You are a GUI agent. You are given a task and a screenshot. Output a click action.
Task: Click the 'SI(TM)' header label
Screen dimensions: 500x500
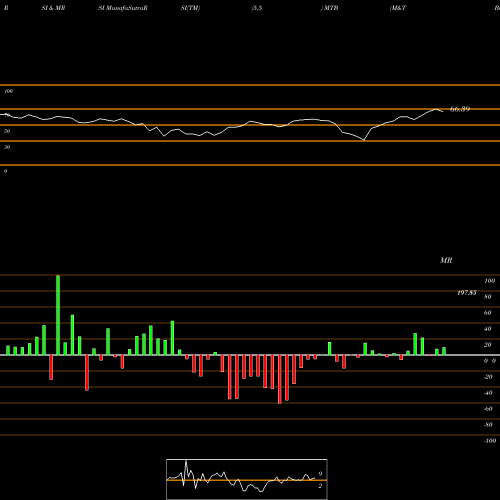[x=190, y=8]
